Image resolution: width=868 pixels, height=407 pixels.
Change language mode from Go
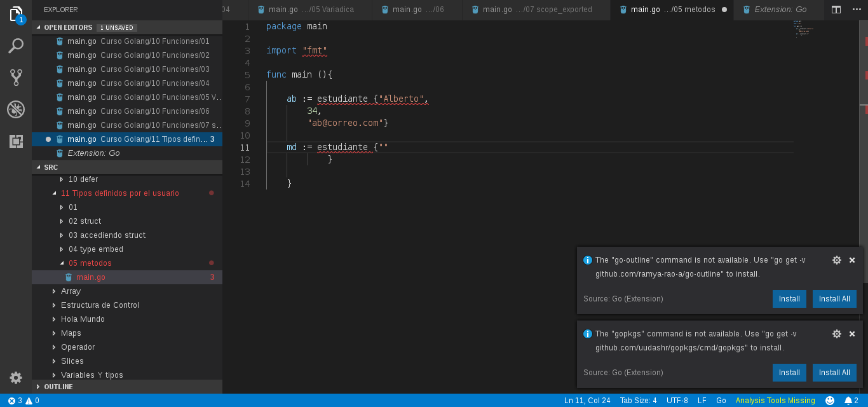721,401
